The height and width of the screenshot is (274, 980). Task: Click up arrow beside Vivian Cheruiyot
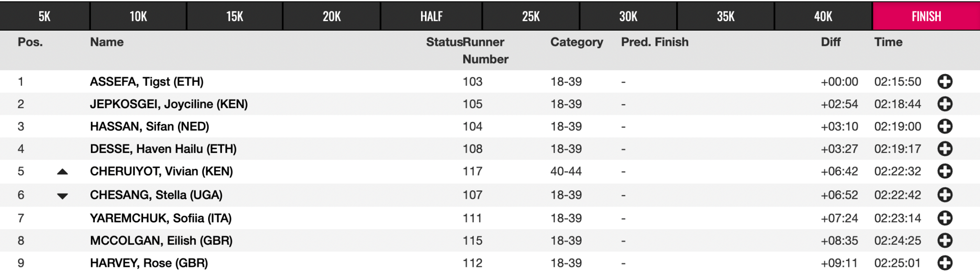point(62,172)
